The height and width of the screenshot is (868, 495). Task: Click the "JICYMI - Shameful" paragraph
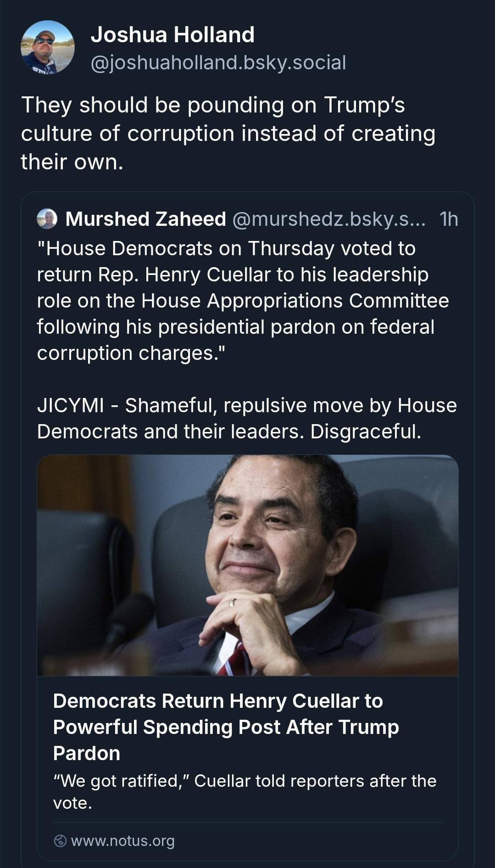[247, 418]
